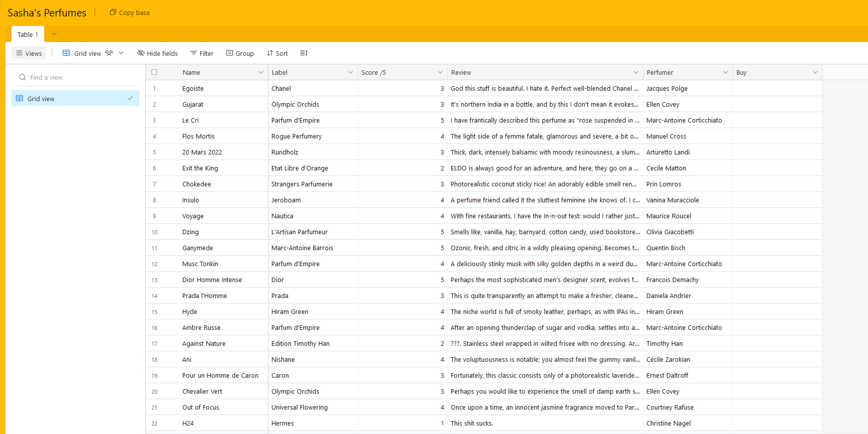Click the Sasha's Perfumes base title

47,13
